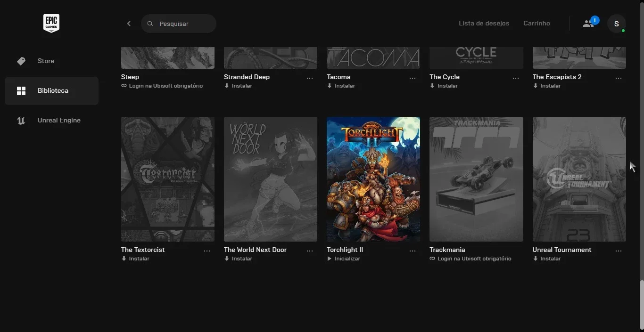Screen dimensions: 644x332
Task: Click the Stranded Deep title
Action: 247,77
